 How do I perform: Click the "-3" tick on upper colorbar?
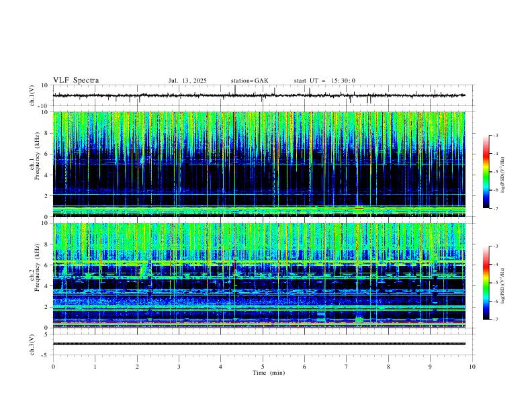click(x=495, y=135)
